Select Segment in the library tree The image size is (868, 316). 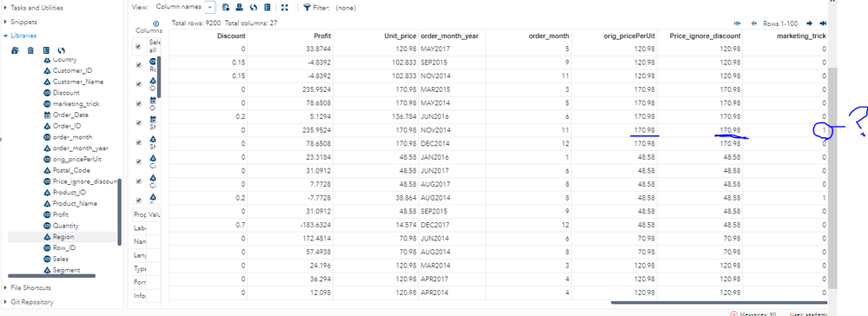66,270
